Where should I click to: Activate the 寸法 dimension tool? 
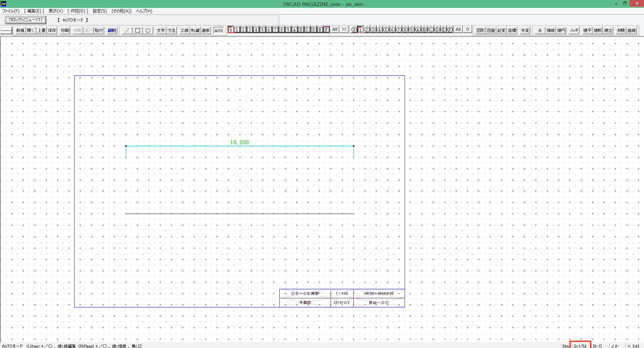click(172, 31)
